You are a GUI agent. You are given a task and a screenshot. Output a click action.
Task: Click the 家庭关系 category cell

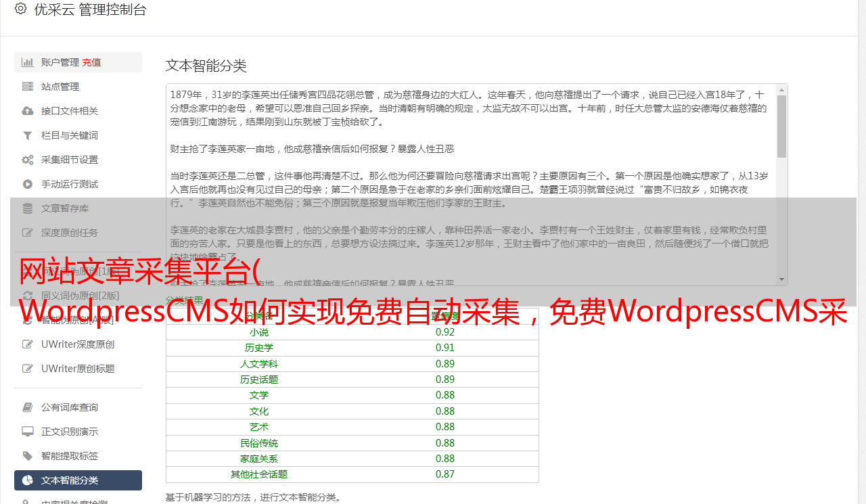click(x=259, y=459)
